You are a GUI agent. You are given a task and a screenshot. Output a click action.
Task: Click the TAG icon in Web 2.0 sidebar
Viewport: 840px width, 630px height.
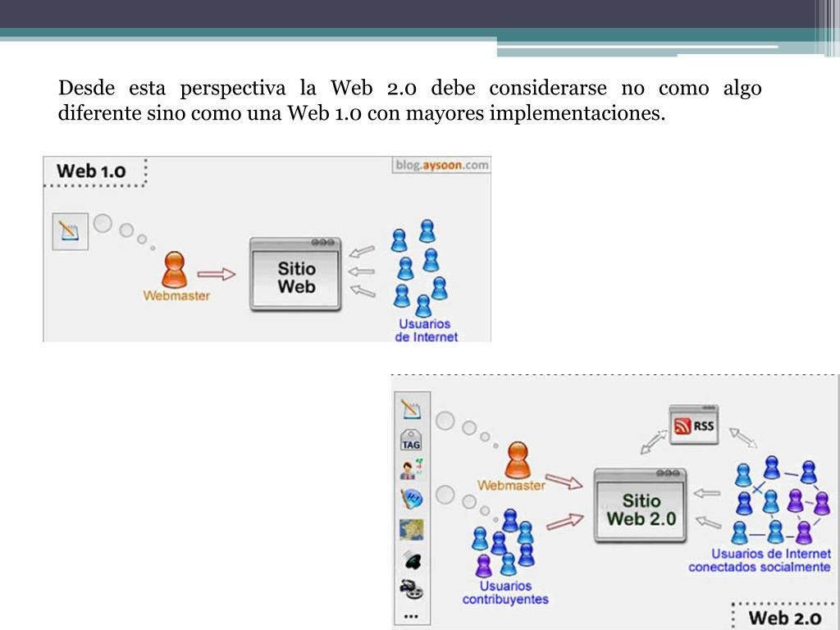[411, 441]
